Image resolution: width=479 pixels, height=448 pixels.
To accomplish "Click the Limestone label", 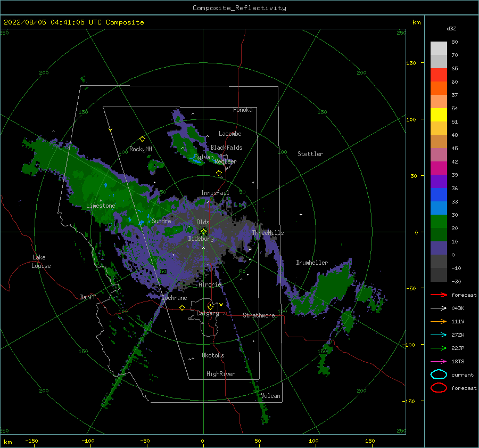I will click(x=101, y=206).
